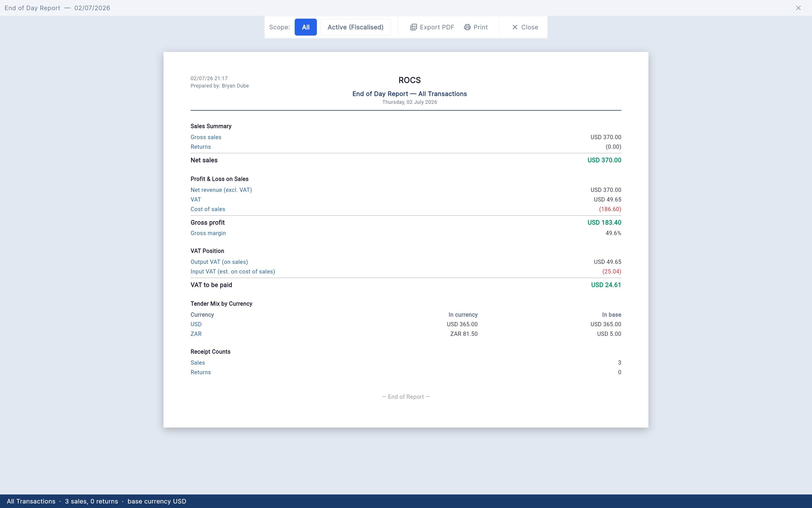The image size is (812, 508).
Task: Click Net revenue (excl. VAT) label
Action: (x=221, y=190)
